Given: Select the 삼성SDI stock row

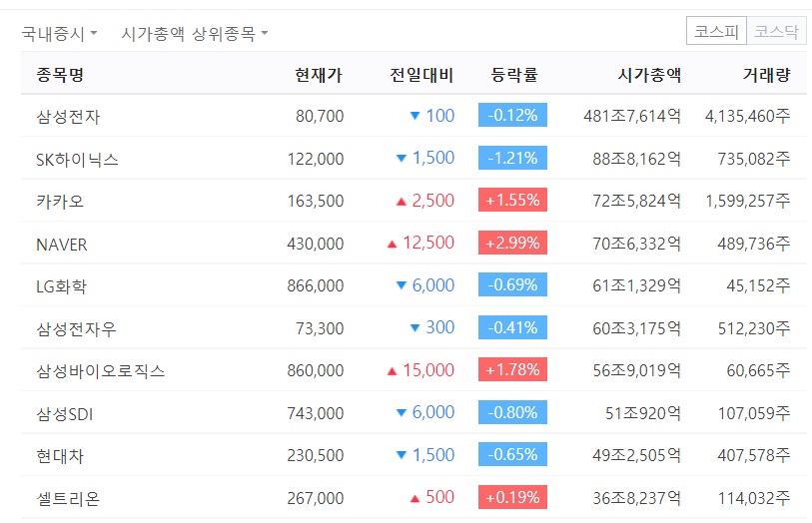Looking at the screenshot, I should coord(65,413).
